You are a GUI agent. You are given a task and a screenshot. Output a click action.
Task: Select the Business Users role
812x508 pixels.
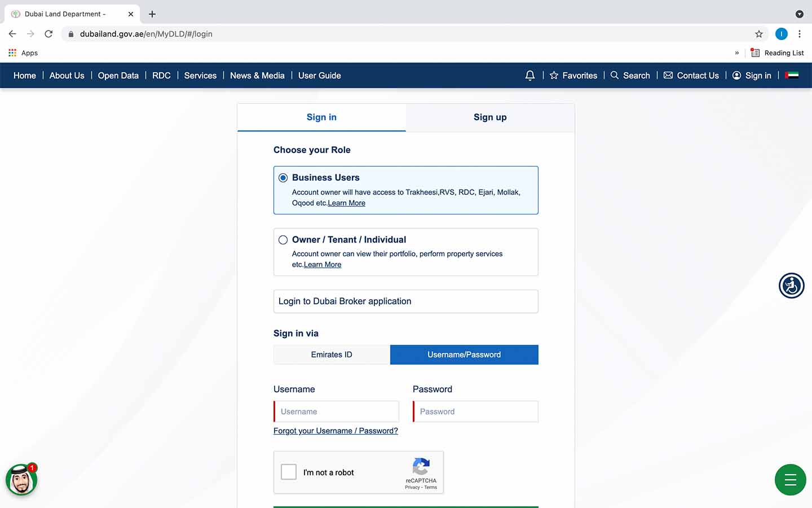pyautogui.click(x=283, y=177)
